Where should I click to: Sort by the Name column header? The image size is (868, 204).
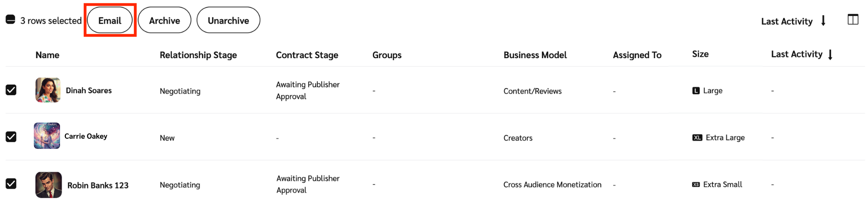coord(48,55)
